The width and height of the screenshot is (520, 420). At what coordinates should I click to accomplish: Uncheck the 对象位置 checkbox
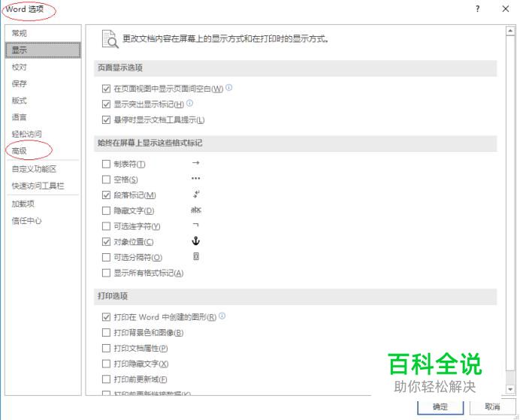[x=106, y=242]
